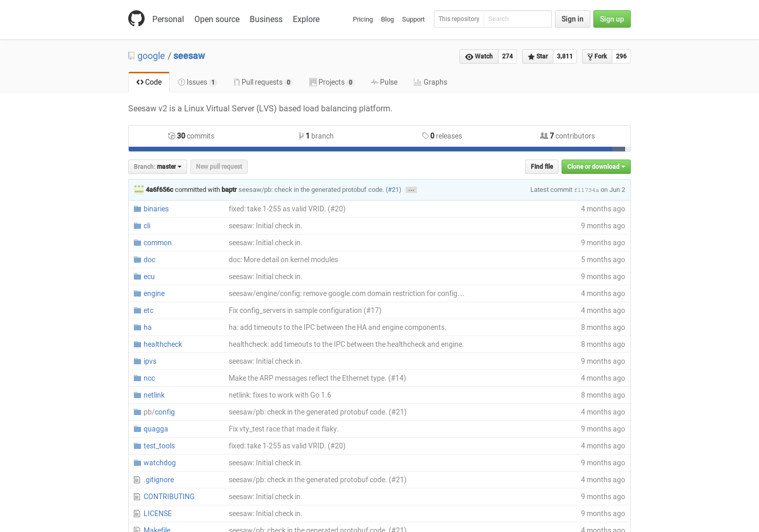This screenshot has height=532, width=759.
Task: Click the committer avatar next to 4a6f656c
Action: [138, 189]
